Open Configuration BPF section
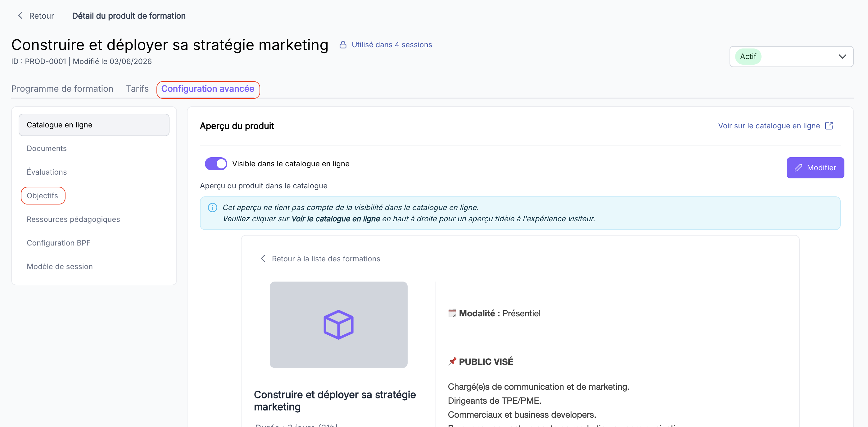Viewport: 868px width, 427px height. point(59,243)
